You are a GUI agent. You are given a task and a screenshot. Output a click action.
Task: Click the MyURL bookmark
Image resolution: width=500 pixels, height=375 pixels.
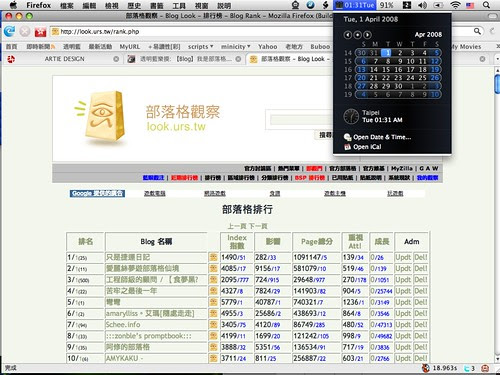pos(130,47)
